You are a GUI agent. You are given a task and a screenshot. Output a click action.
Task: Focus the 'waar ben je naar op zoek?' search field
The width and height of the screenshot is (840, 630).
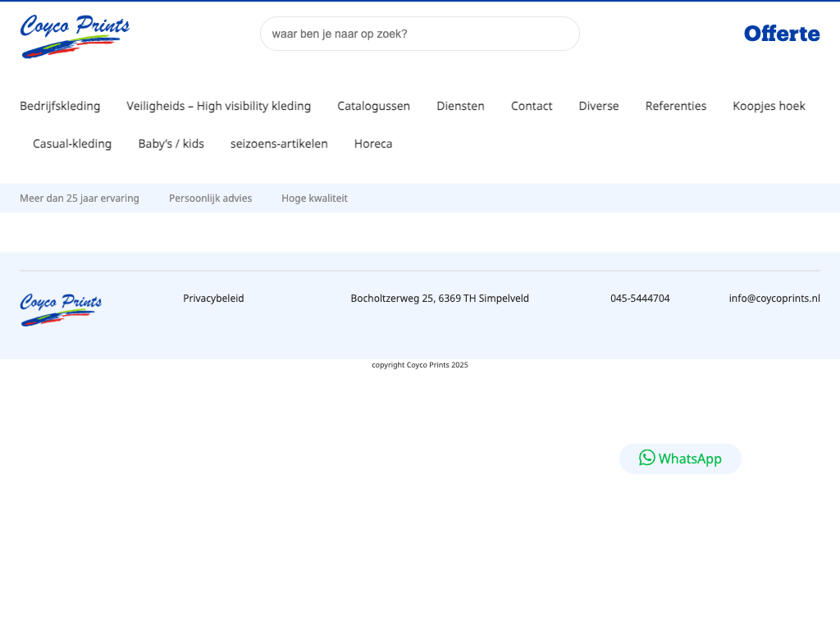tap(419, 34)
